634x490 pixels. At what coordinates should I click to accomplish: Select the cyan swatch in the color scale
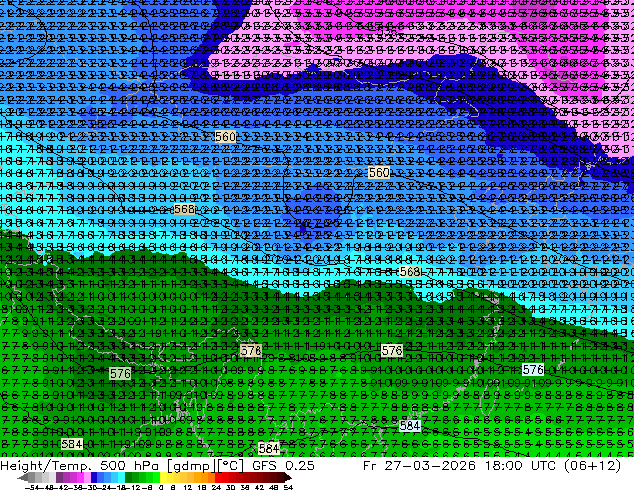point(122,478)
